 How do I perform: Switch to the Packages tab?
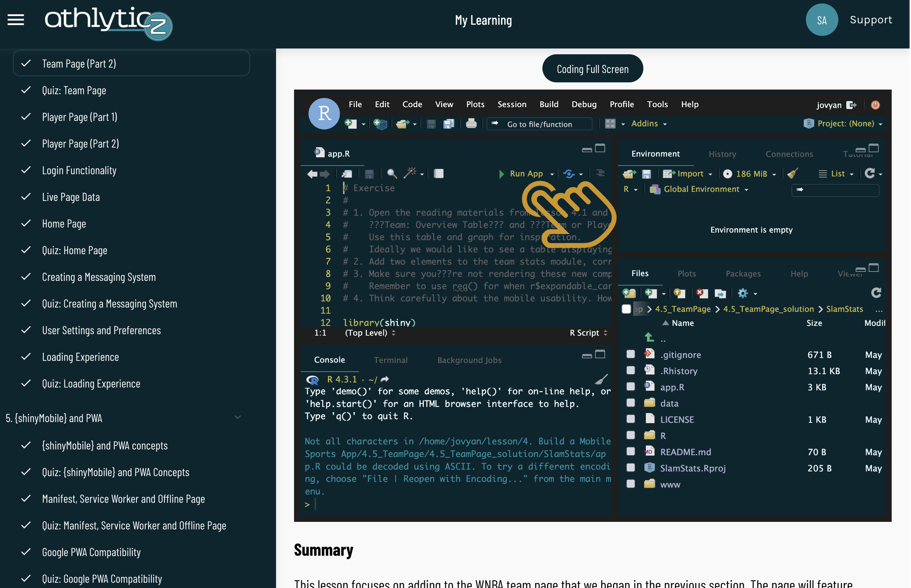click(744, 274)
